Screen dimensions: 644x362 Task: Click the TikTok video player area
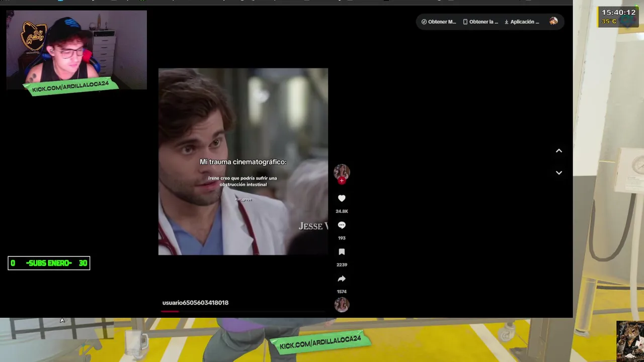click(243, 161)
